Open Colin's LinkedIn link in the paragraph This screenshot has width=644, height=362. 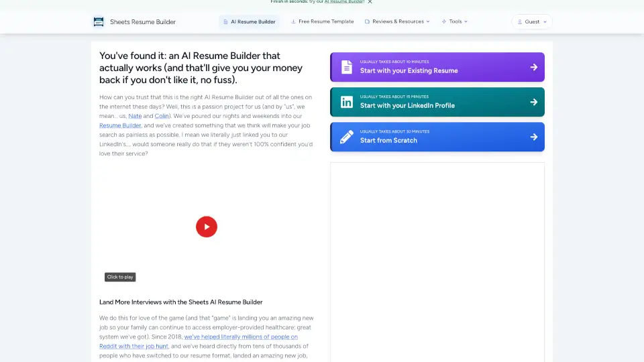pos(162,116)
